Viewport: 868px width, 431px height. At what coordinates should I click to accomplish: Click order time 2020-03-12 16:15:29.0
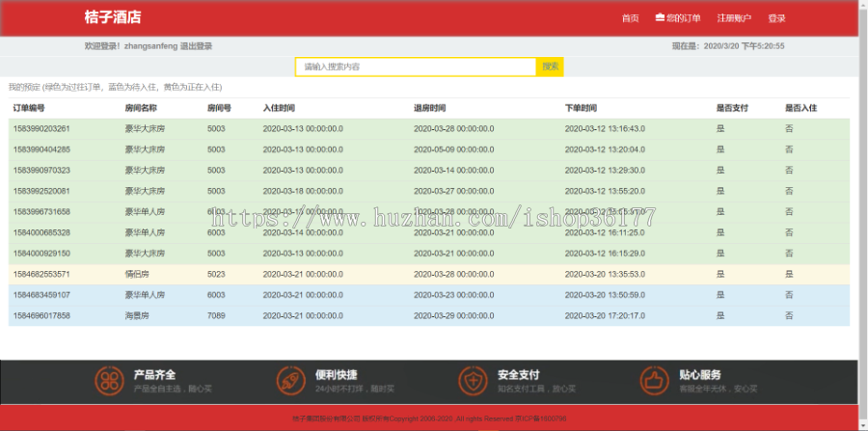pyautogui.click(x=605, y=254)
